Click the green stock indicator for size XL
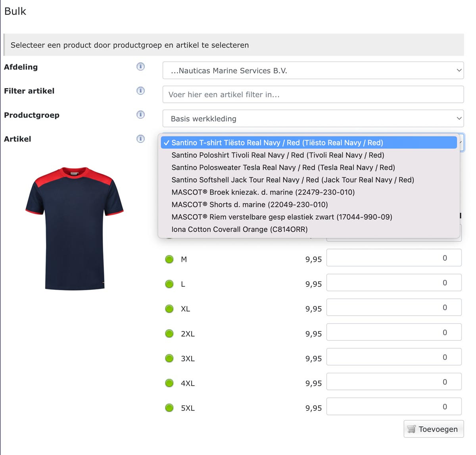Screen dimensions: 476x455 (x=169, y=309)
